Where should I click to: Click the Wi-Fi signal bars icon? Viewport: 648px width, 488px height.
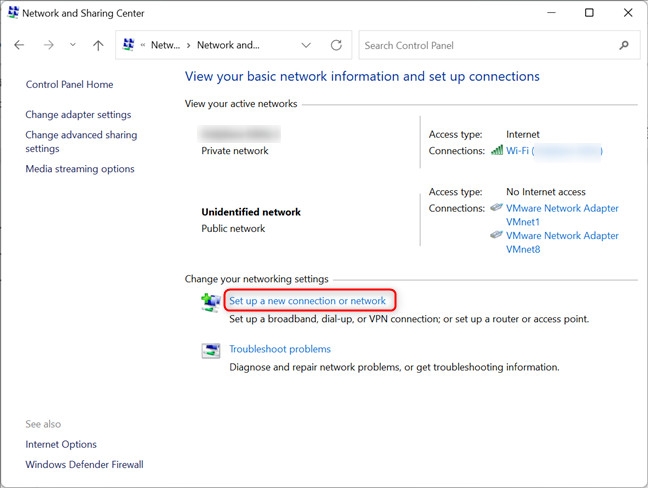[497, 150]
